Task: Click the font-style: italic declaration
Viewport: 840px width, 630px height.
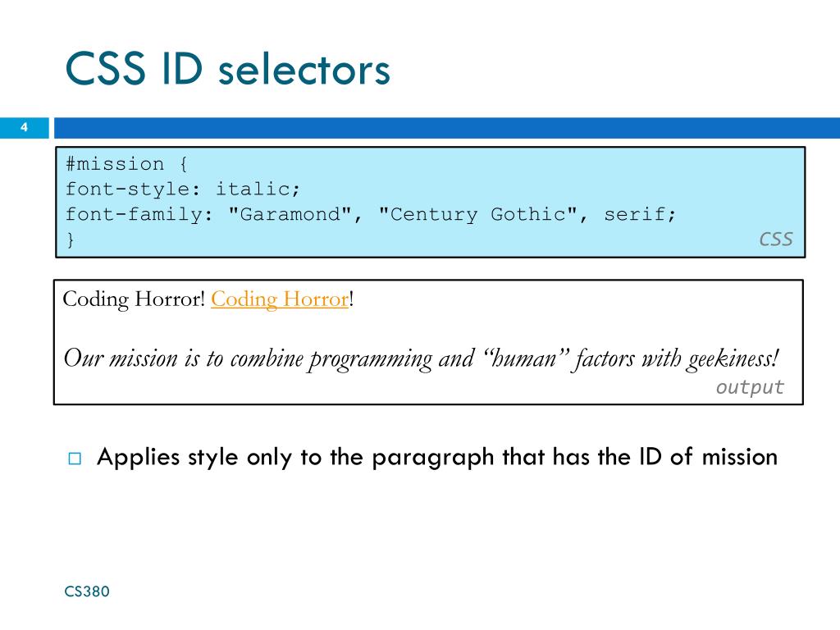Action: pyautogui.click(x=182, y=189)
